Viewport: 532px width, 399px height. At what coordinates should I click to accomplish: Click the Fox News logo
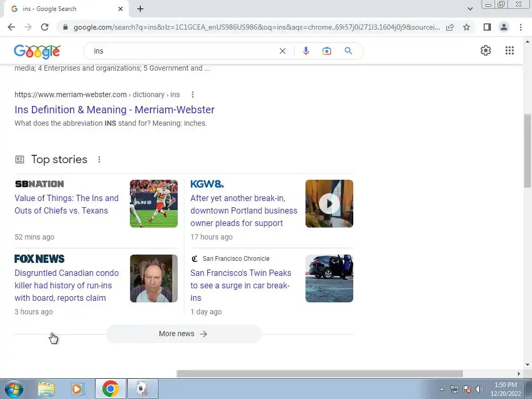(x=39, y=259)
